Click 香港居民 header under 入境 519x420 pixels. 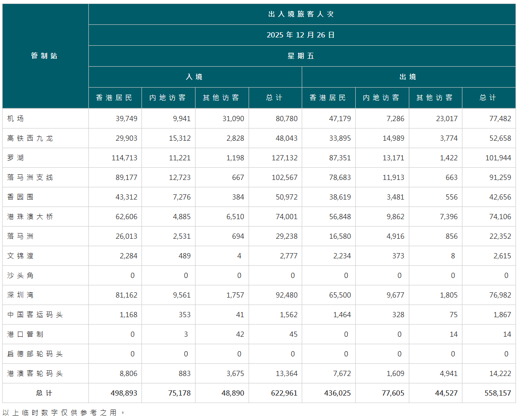(115, 98)
